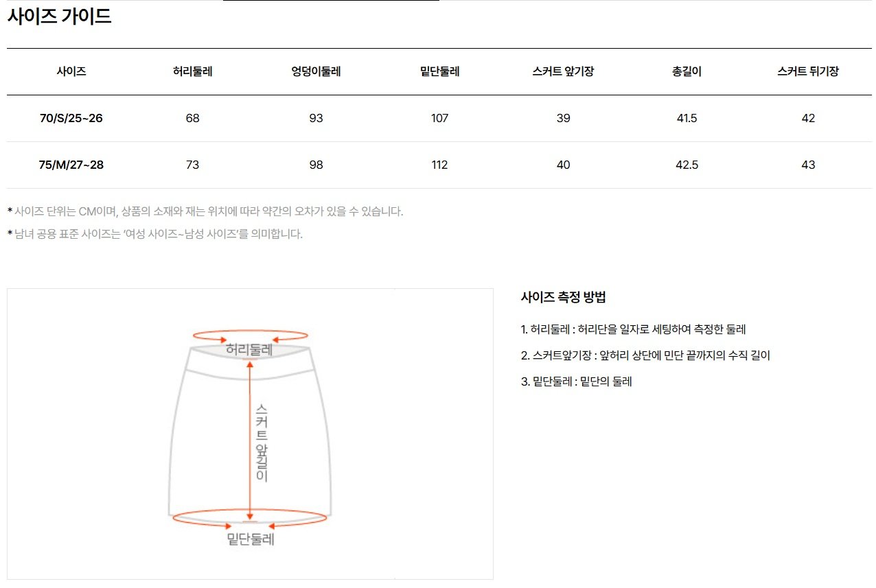Viewport: 876px width, 588px height.
Task: Select the unisex standard size notice
Action: coord(155,234)
